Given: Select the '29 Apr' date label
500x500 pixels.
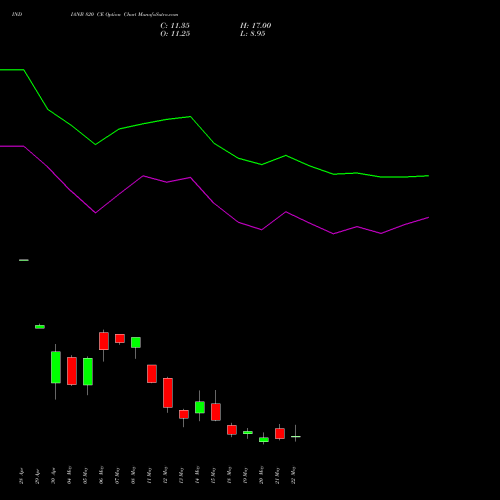Looking at the screenshot, I should point(37,476).
